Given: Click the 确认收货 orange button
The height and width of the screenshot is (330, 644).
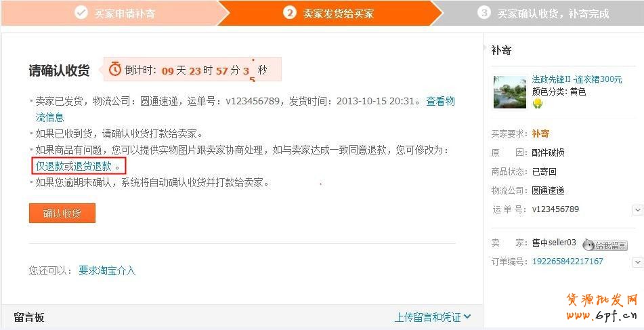Looking at the screenshot, I should coord(62,213).
